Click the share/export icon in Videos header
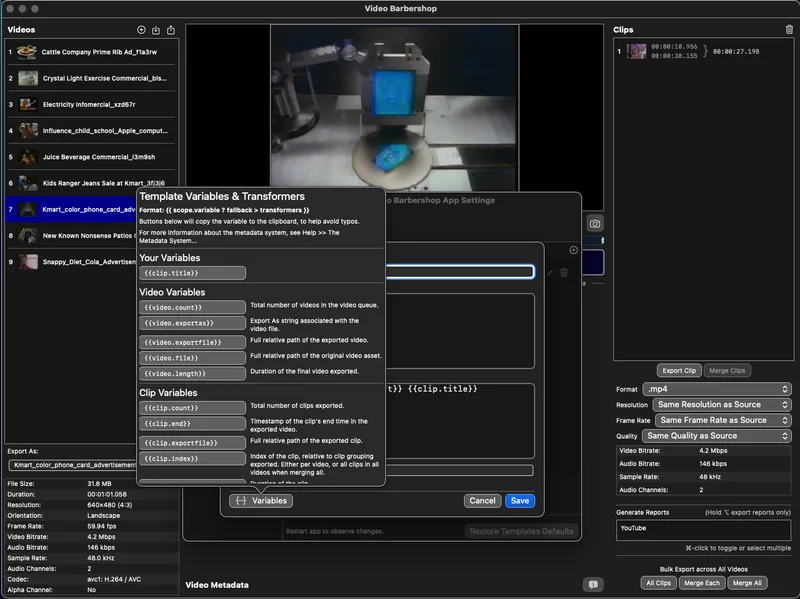 [x=170, y=30]
